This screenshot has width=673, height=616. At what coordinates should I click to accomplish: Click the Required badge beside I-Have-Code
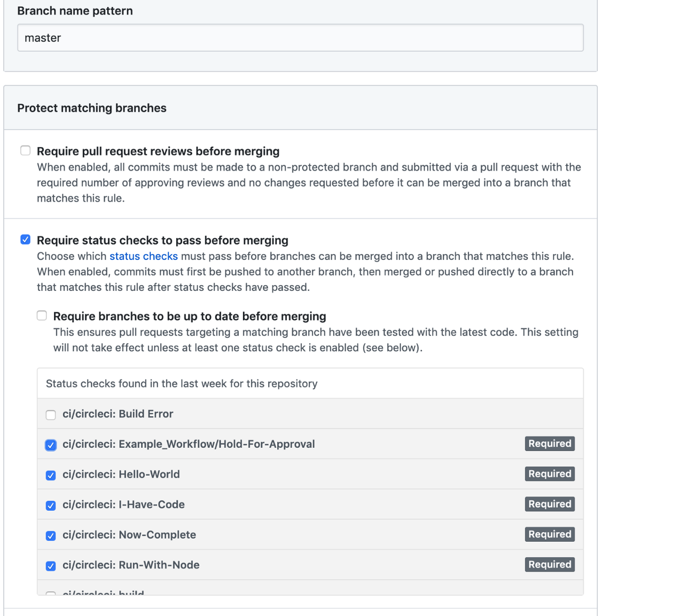pos(550,504)
